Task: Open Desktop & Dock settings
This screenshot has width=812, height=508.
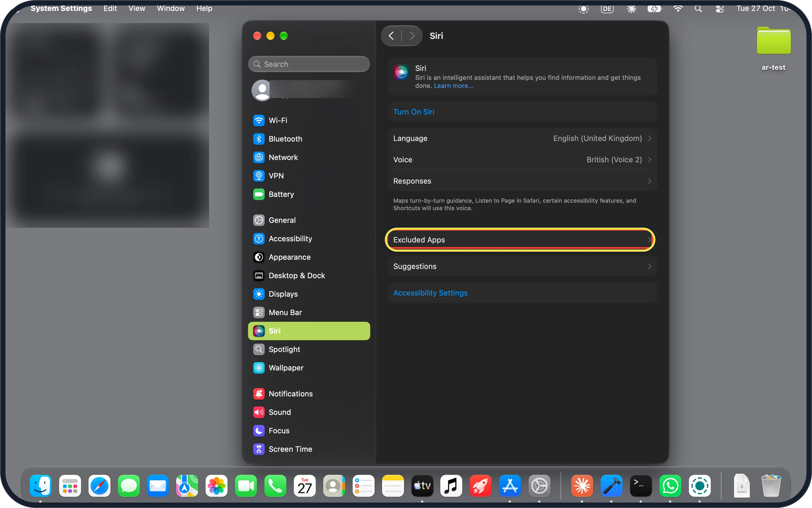Action: [x=309, y=276]
